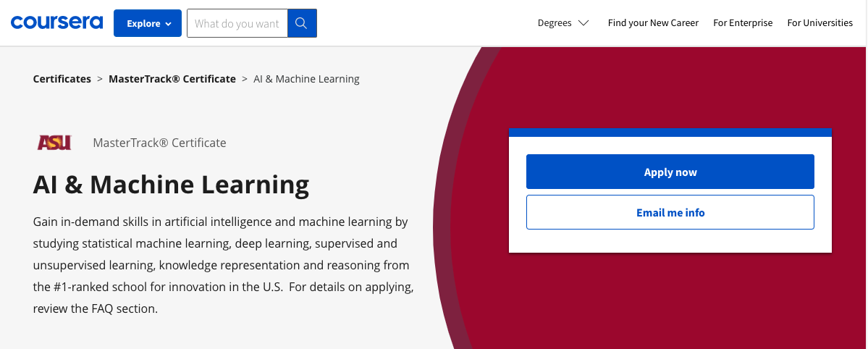Open the Degrees dropdown in header
Image resolution: width=868 pixels, height=349 pixels.
click(563, 22)
